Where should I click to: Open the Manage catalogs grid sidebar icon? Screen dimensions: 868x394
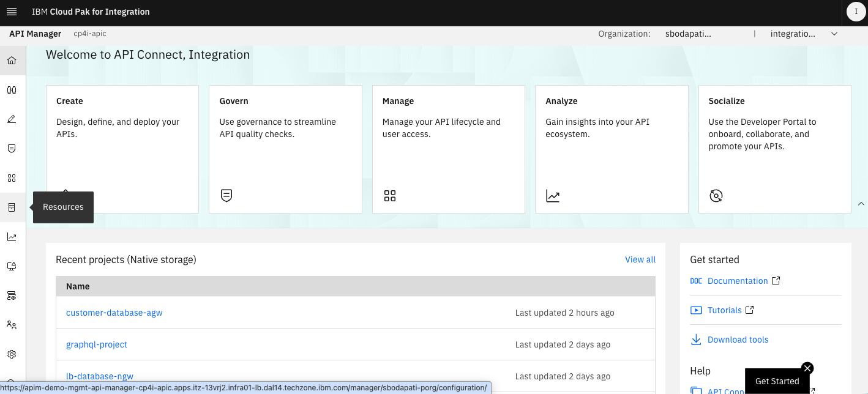coord(12,178)
